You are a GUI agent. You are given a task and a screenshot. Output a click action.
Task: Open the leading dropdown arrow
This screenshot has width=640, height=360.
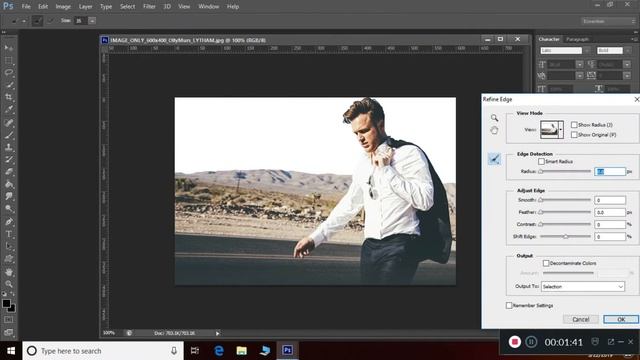[x=627, y=64]
